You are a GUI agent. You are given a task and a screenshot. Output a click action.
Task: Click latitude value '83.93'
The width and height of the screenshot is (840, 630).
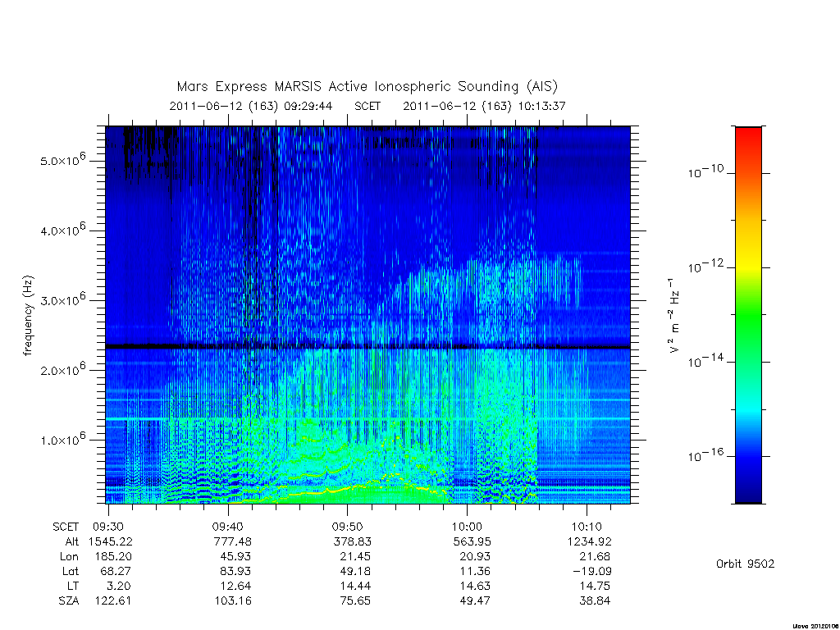pyautogui.click(x=235, y=571)
